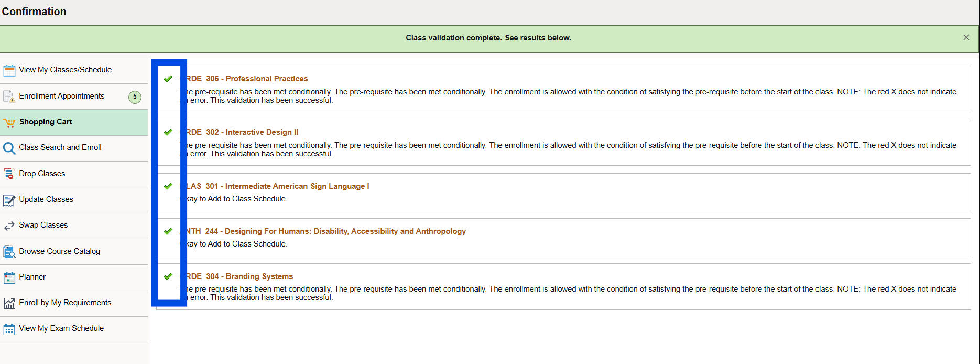Open the Enrollment Appointments menu item
This screenshot has height=364, width=980.
[62, 96]
